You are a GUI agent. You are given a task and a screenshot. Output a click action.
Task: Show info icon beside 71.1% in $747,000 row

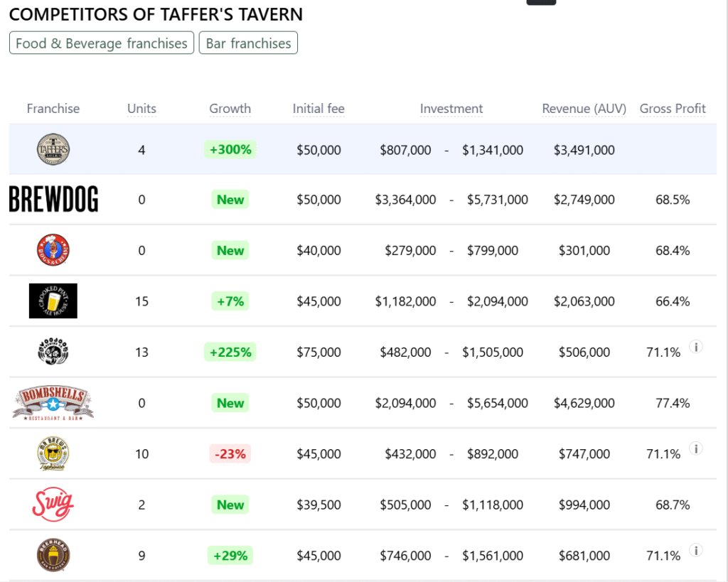pos(695,448)
